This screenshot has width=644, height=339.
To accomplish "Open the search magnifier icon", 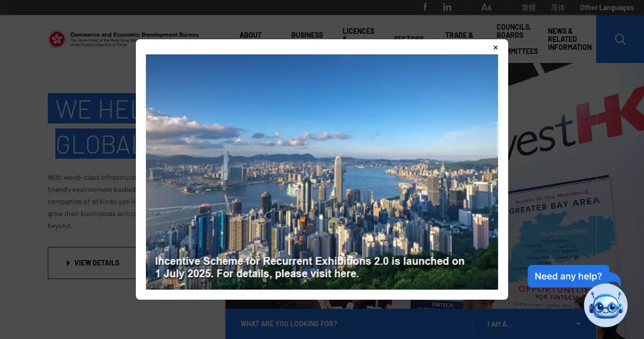I will [x=620, y=39].
